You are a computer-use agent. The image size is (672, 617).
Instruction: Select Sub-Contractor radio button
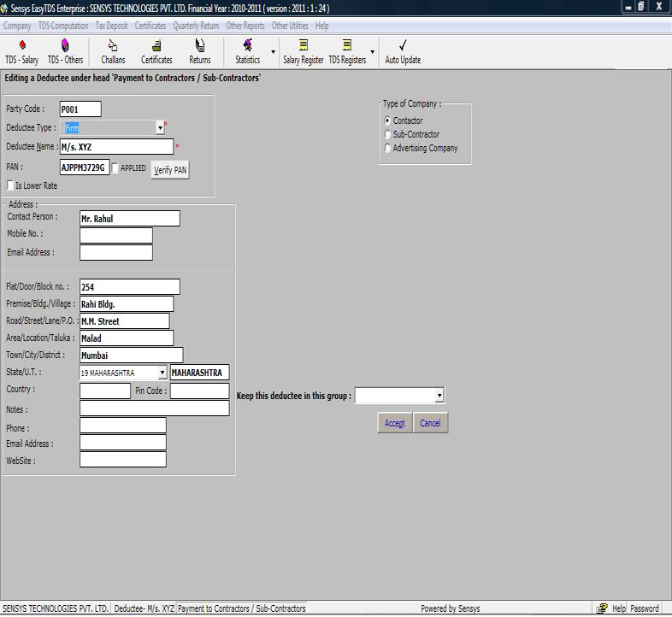(x=387, y=134)
